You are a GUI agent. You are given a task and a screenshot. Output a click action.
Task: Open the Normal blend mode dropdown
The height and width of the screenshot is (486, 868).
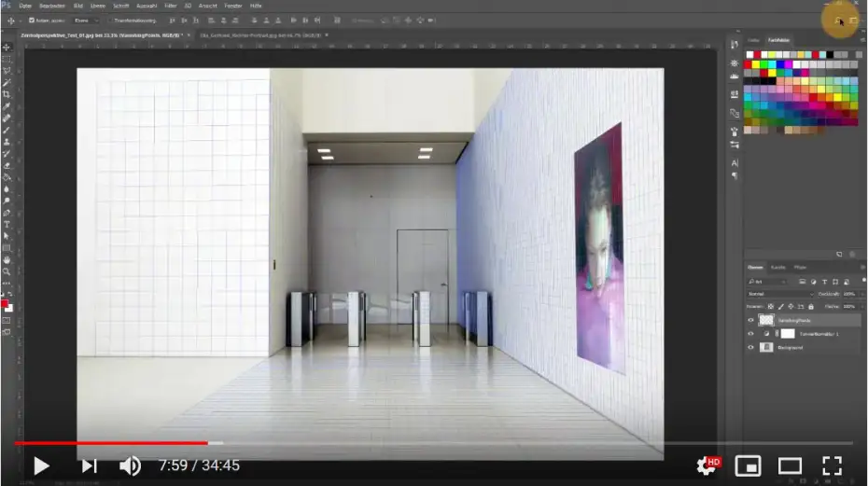point(780,294)
